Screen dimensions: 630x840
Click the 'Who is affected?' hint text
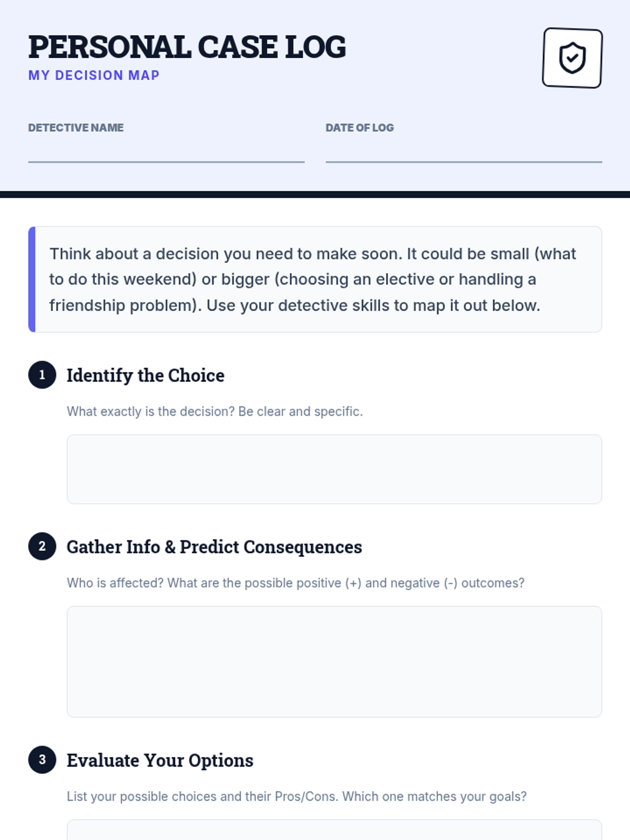click(296, 583)
